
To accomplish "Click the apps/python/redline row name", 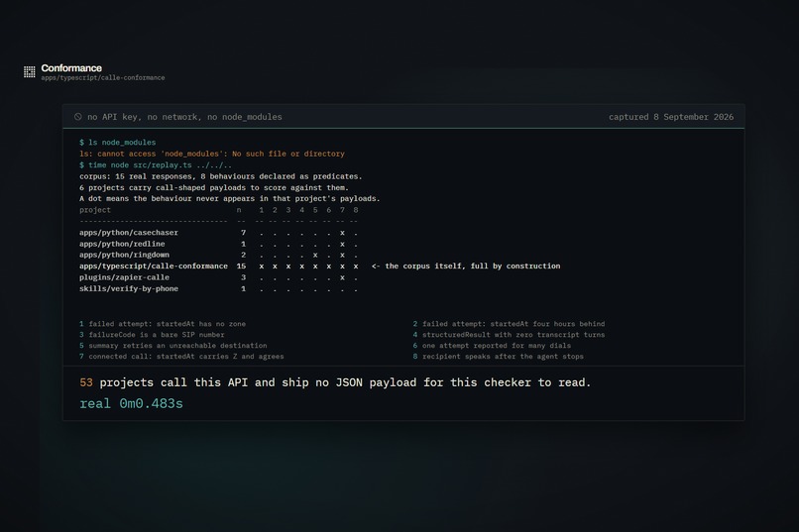I will [122, 244].
